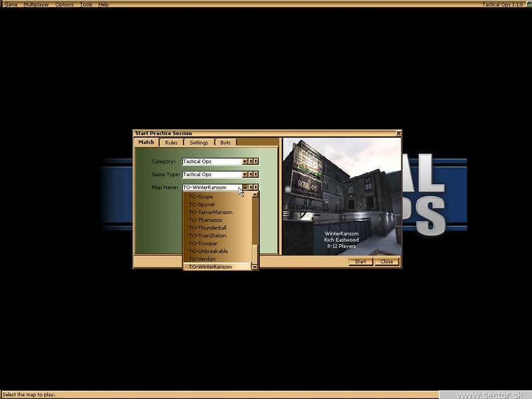The height and width of the screenshot is (399, 532).
Task: Start the practice session
Action: [x=360, y=262]
